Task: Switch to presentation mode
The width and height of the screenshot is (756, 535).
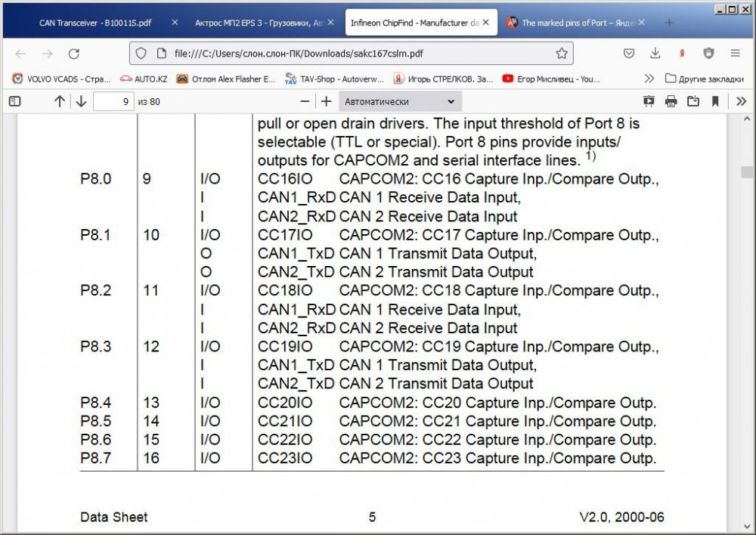Action: 649,101
